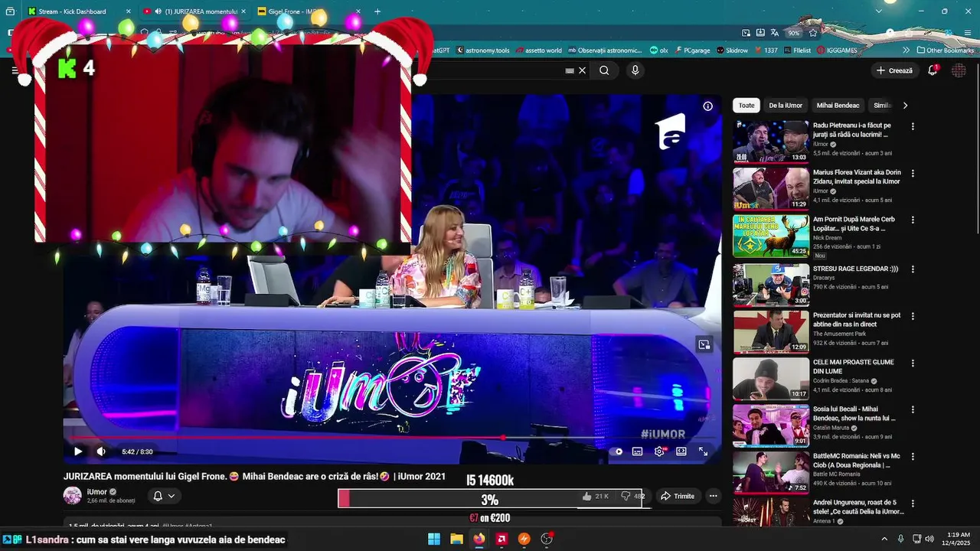
Task: Open a new browser tab
Action: click(x=377, y=11)
